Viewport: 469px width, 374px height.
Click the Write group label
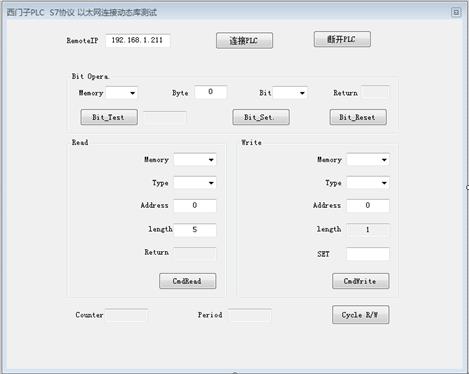[251, 142]
